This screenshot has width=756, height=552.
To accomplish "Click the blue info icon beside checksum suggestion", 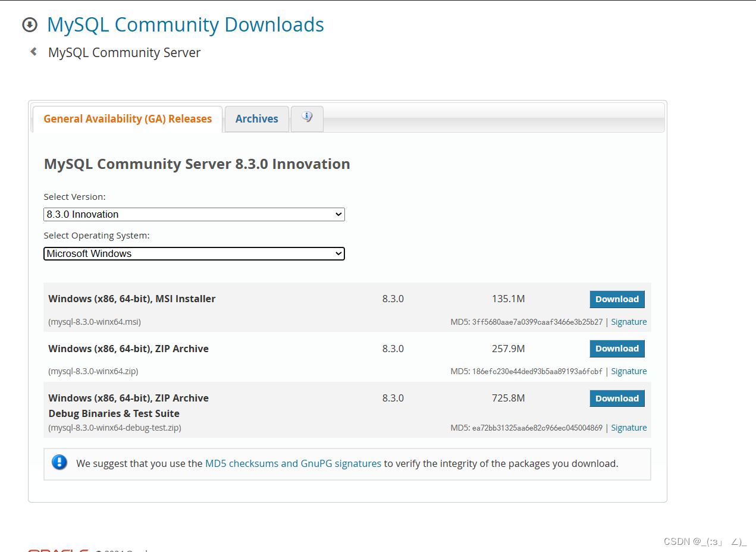I will tap(59, 462).
